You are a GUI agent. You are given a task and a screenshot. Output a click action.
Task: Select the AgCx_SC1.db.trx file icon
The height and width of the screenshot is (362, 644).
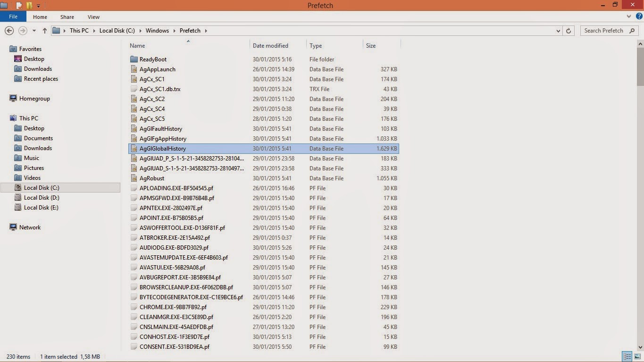click(x=134, y=89)
